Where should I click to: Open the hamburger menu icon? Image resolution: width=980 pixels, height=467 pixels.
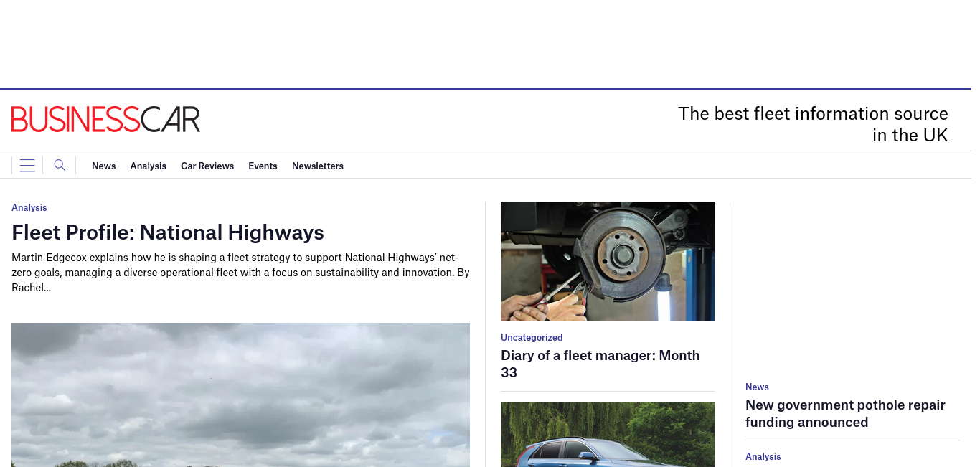tap(27, 166)
